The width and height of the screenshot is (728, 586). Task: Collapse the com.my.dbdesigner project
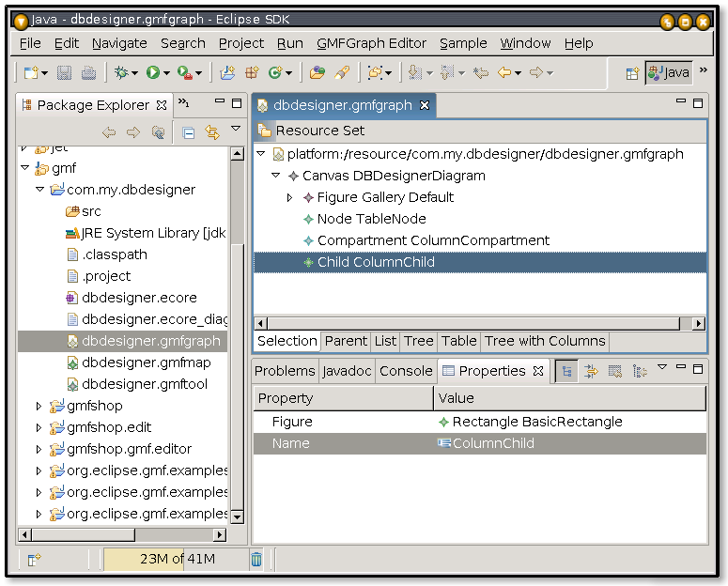39,190
